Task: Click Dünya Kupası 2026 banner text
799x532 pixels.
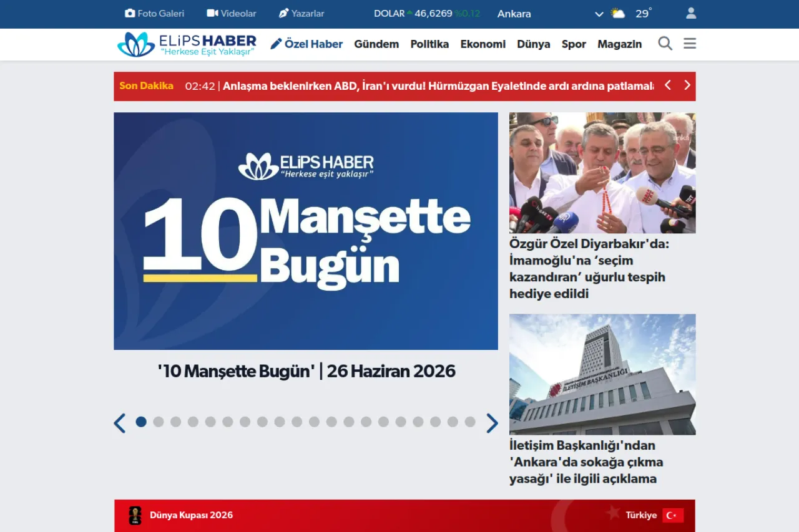Action: pos(191,515)
